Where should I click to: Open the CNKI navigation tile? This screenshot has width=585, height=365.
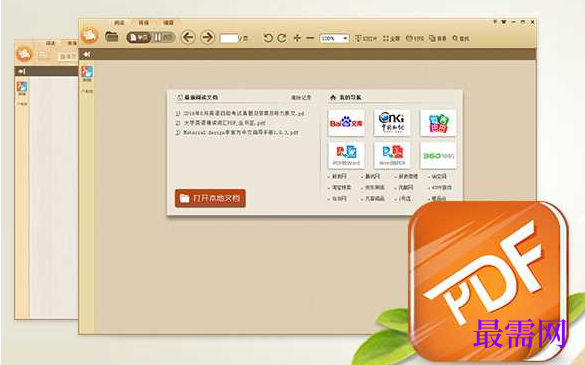pos(392,123)
